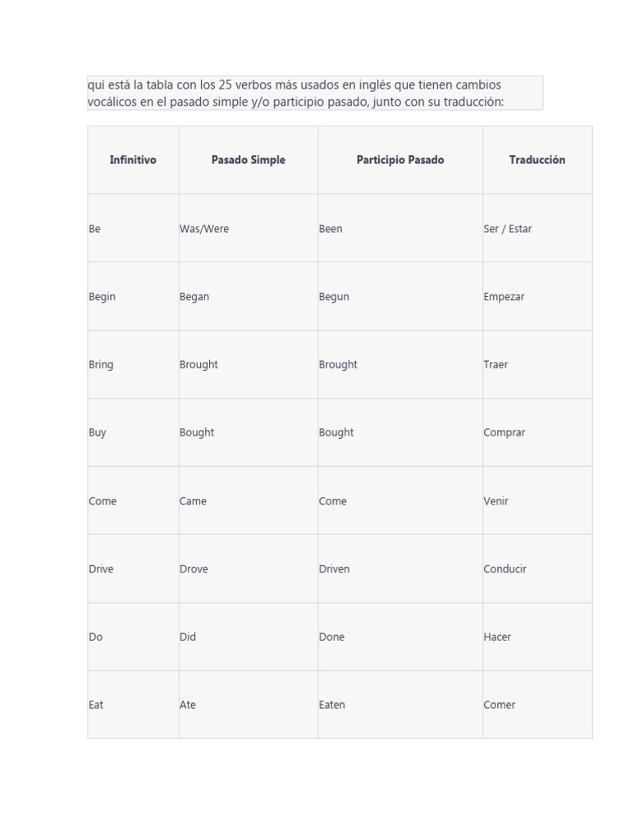This screenshot has height=840, width=630.
Task: Click the Comprar translation cell
Action: click(504, 433)
